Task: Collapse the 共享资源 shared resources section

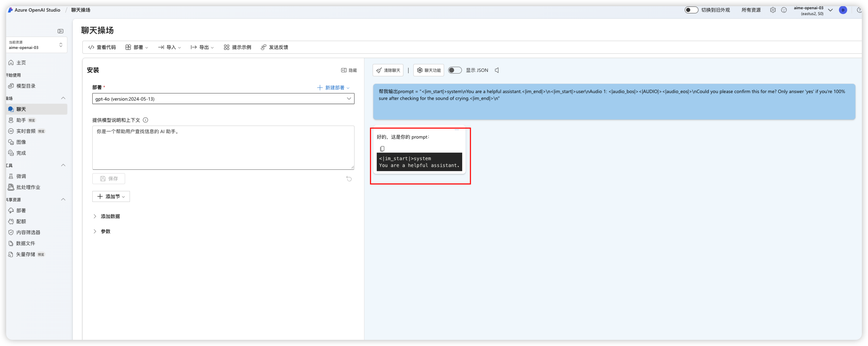Action: [63, 200]
